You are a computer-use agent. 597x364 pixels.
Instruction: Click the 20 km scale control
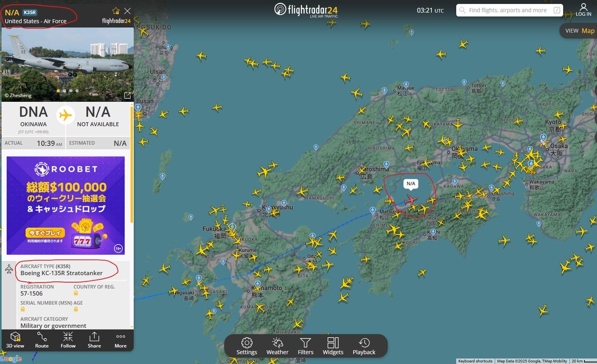(583, 362)
